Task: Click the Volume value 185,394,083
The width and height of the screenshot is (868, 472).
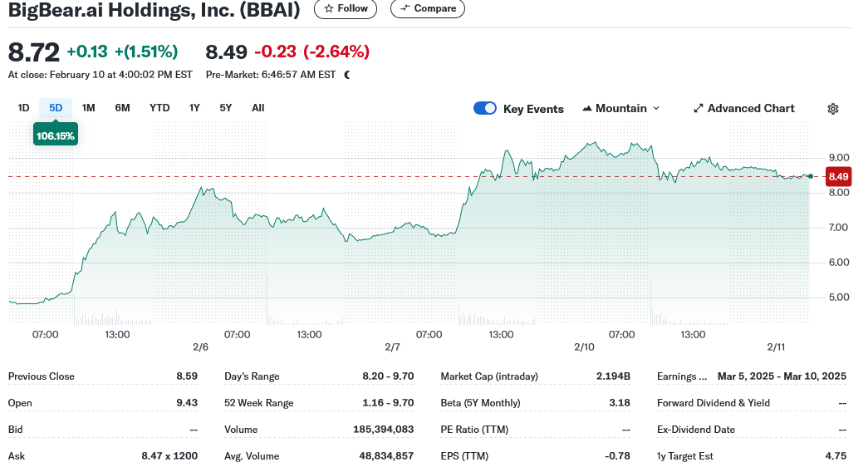Action: [x=383, y=430]
